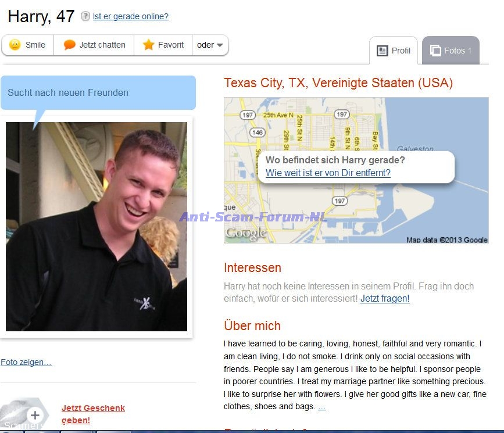This screenshot has height=433, width=504.
Task: Click 'Jetzt fragen!' link
Action: [x=385, y=299]
